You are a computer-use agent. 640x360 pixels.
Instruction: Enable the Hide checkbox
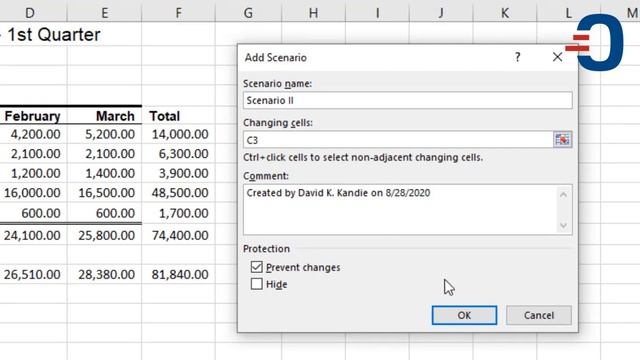256,284
